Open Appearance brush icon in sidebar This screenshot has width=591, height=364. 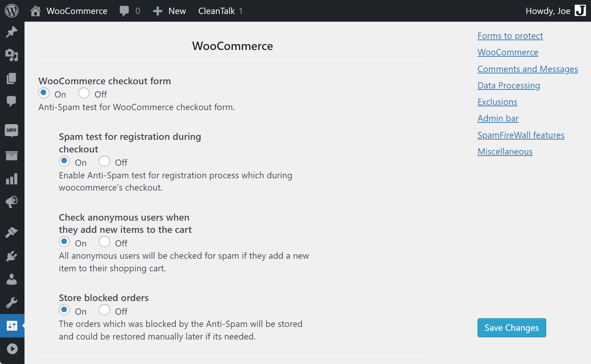[x=12, y=233]
